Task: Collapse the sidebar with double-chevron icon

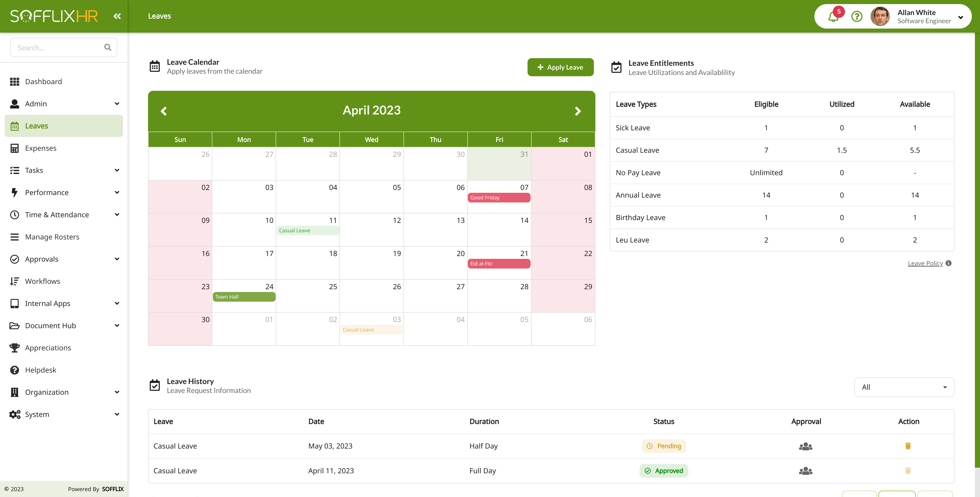Action: click(x=117, y=16)
